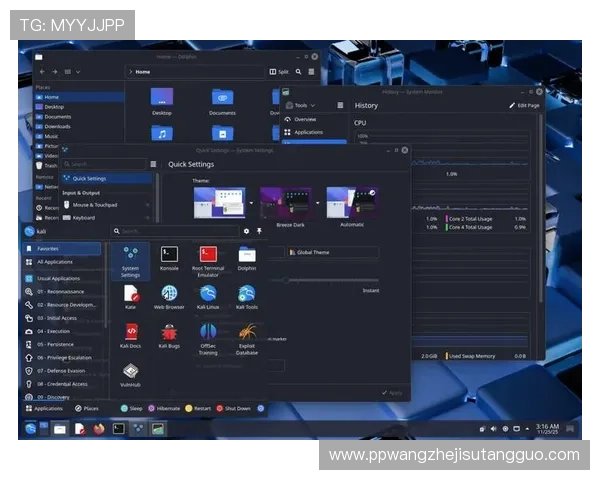This screenshot has height=480, width=600.
Task: Click System Monitor icon in taskbar
Action: point(158,429)
